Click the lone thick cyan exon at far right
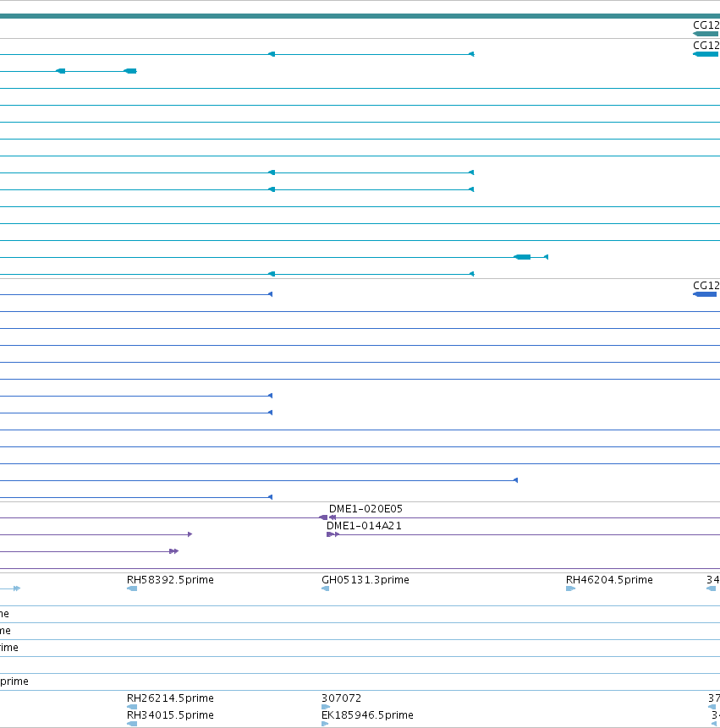 522,257
